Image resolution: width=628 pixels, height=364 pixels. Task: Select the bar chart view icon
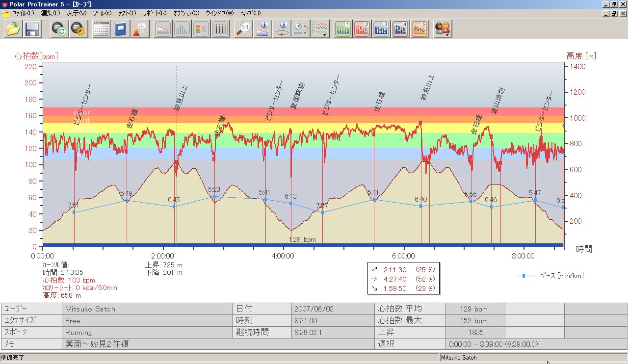182,29
